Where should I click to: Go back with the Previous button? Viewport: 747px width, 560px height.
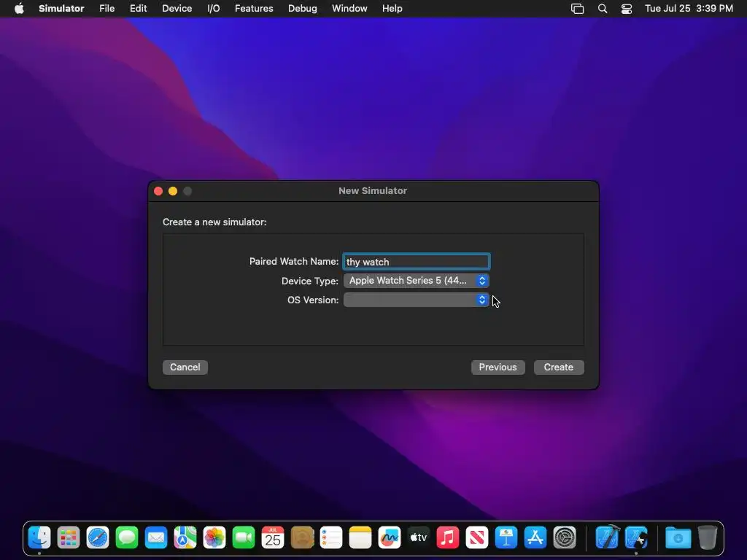(498, 367)
